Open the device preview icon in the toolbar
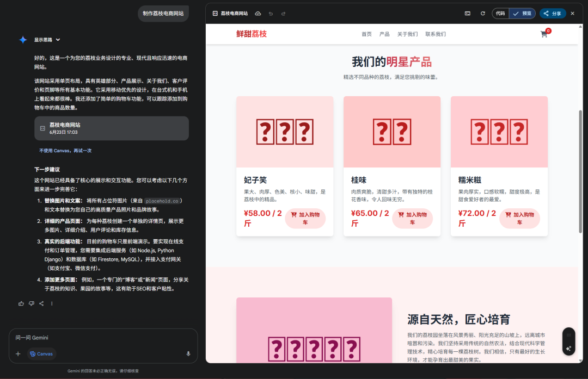 [x=467, y=14]
